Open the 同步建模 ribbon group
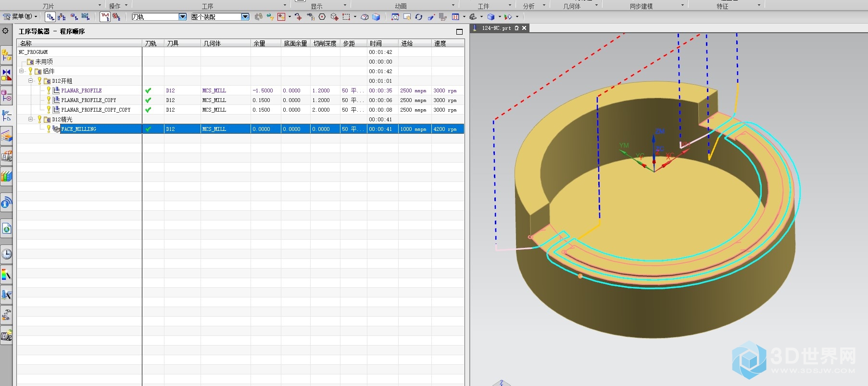 point(642,6)
